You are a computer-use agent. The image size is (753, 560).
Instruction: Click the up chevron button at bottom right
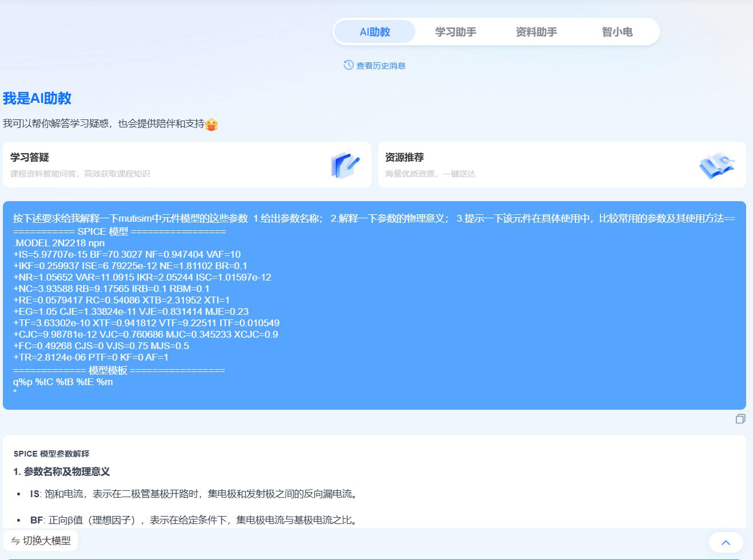click(x=726, y=543)
